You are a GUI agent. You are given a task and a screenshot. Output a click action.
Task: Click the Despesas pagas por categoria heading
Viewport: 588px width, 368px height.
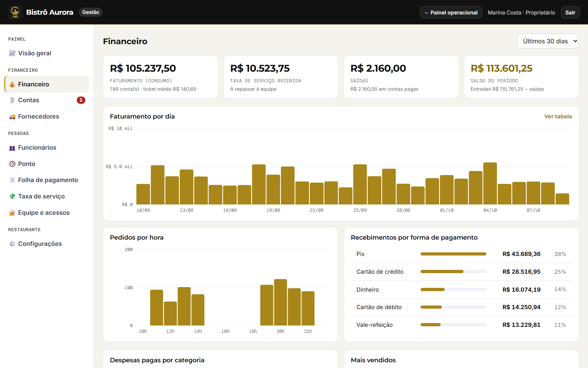157,360
